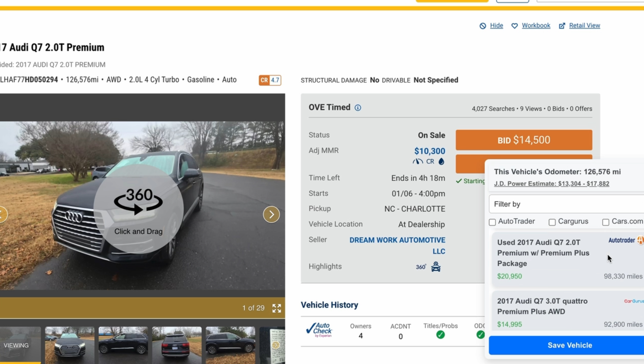Advance to next photo with right arrow

coord(271,214)
